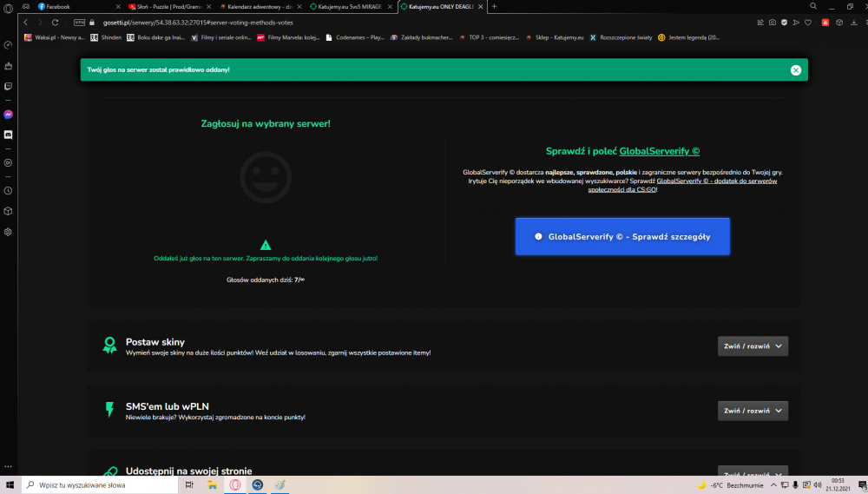Open the Wakai.pl bookmark
Screen dimensions: 868x494
click(54, 37)
